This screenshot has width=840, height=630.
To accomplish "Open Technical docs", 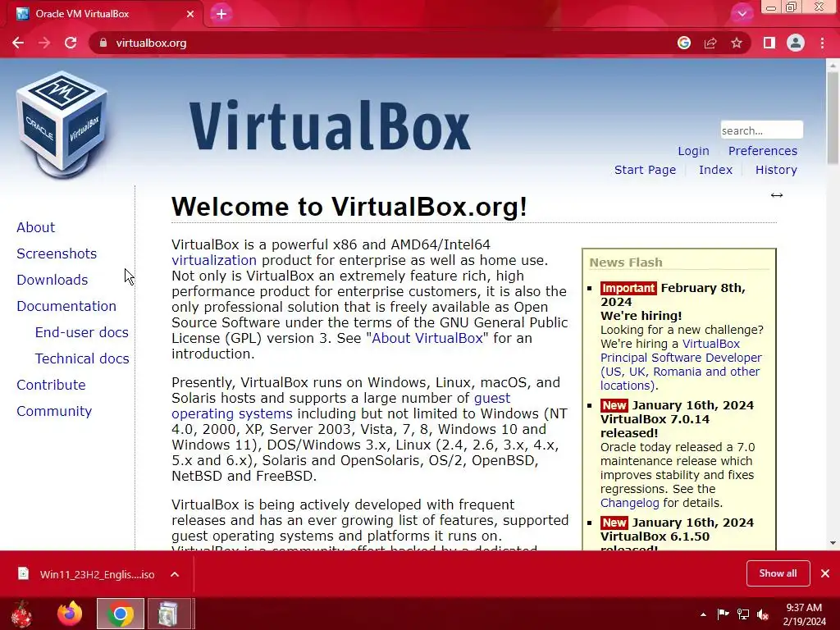I will [x=82, y=358].
